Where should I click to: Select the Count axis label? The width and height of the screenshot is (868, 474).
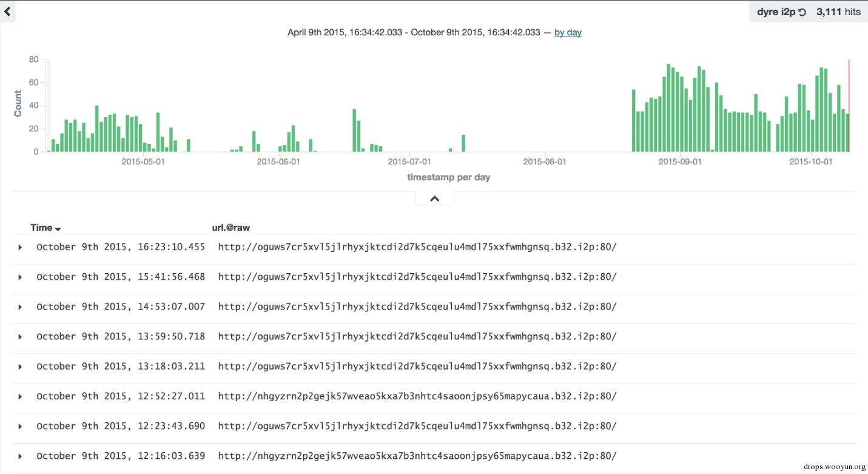pos(18,104)
